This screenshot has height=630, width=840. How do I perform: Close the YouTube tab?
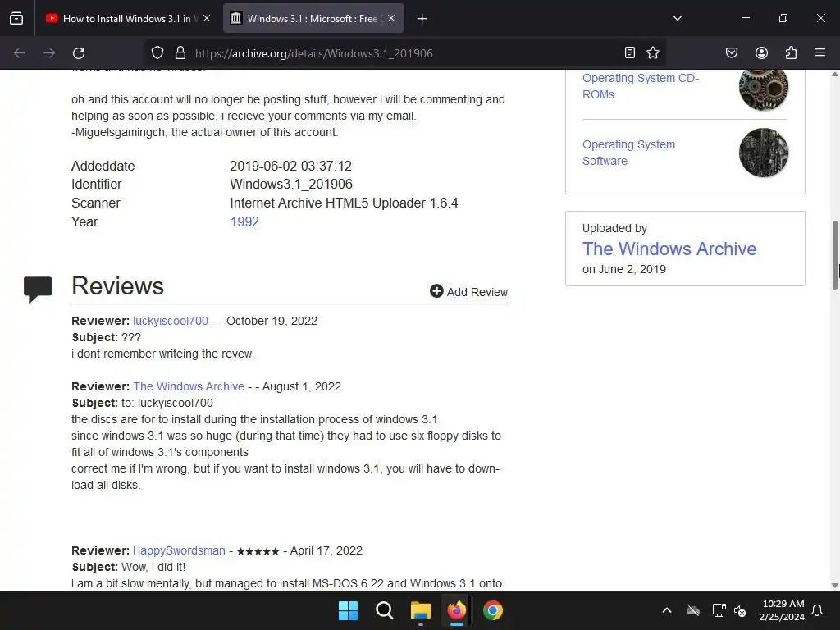click(207, 18)
